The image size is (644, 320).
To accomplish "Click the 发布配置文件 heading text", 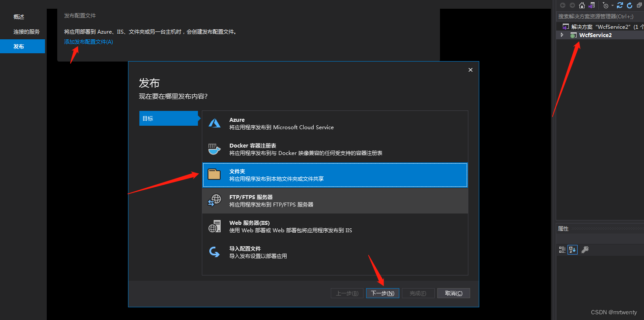I will point(80,16).
